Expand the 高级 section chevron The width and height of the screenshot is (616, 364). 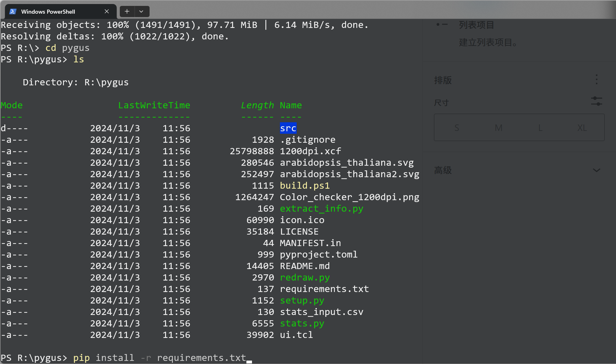tap(596, 170)
